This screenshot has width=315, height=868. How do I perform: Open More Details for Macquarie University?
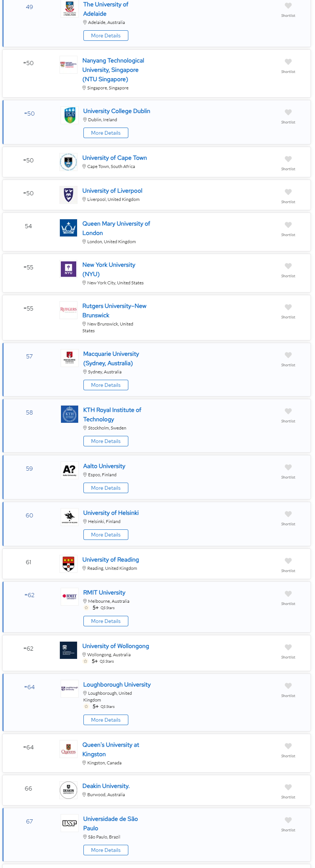point(106,385)
